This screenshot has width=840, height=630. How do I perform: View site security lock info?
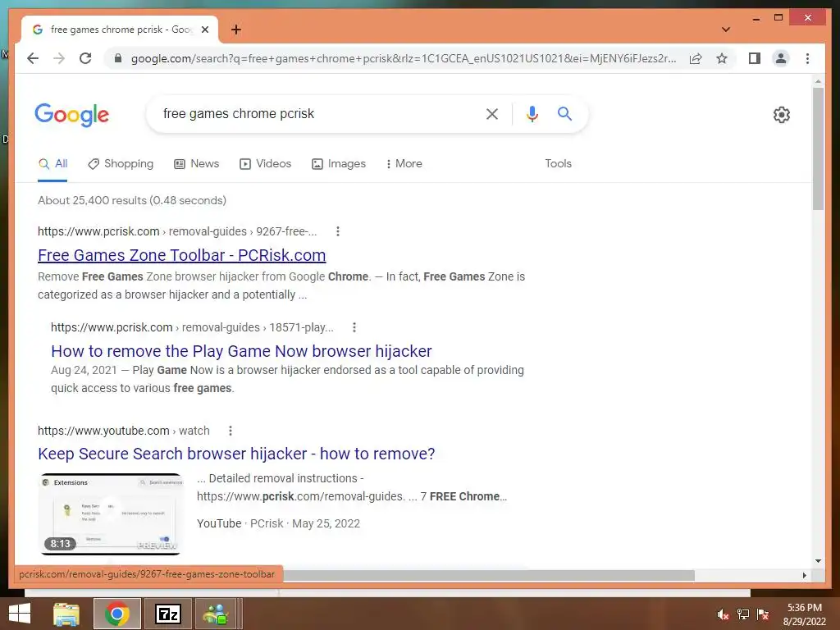click(x=118, y=58)
